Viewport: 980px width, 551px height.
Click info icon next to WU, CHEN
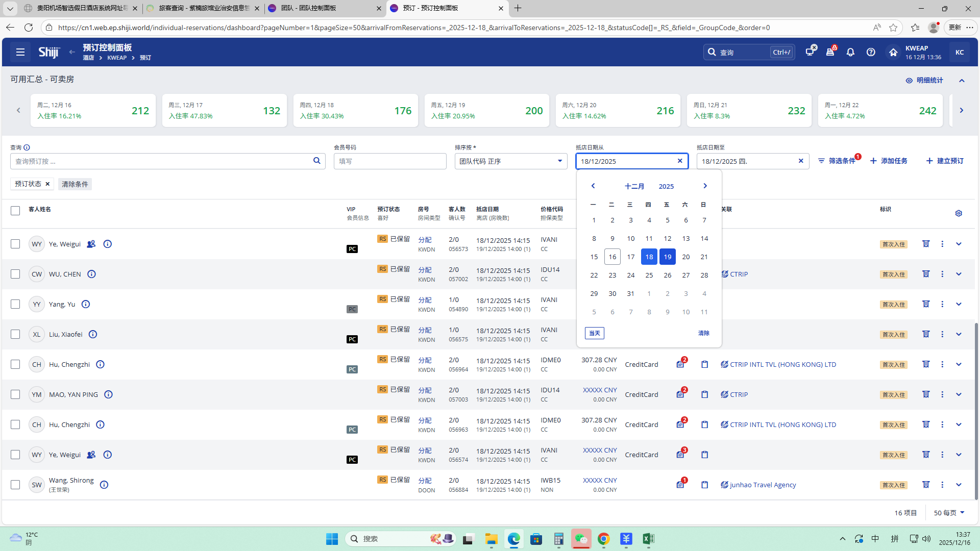91,274
